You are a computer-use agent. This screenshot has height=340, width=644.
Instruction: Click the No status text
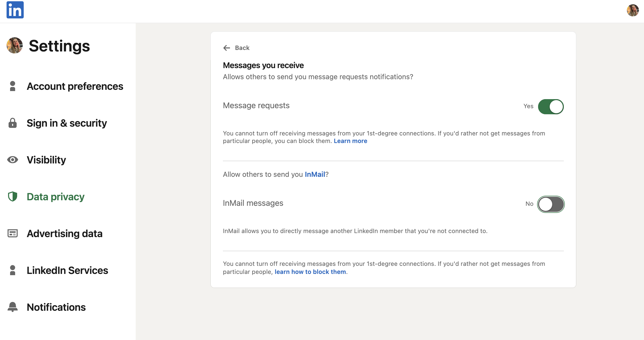click(529, 204)
